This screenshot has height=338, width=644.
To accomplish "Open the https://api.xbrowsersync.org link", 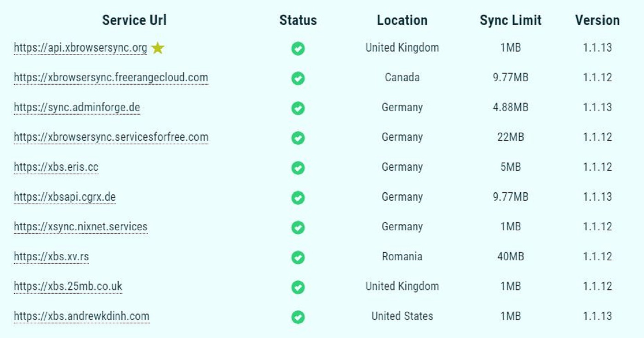I will pyautogui.click(x=80, y=48).
